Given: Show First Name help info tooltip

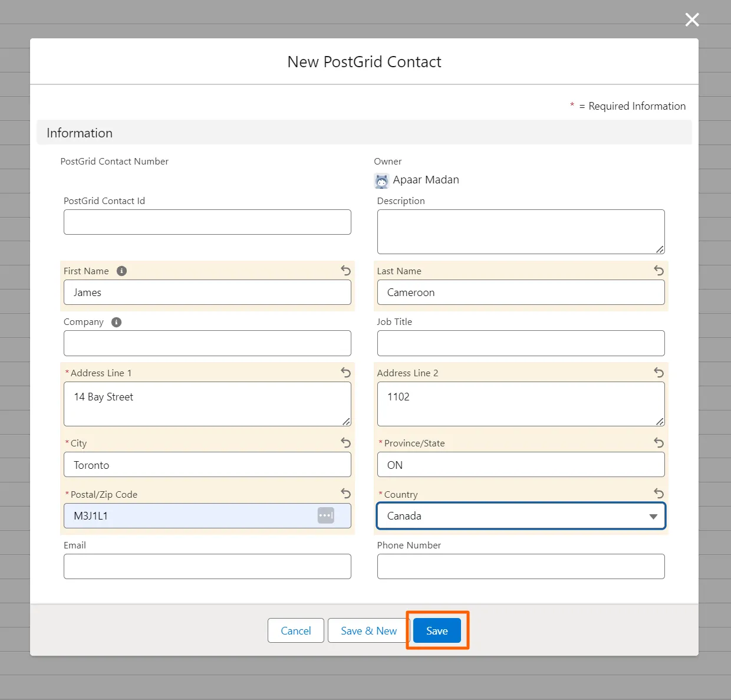Looking at the screenshot, I should pos(121,271).
